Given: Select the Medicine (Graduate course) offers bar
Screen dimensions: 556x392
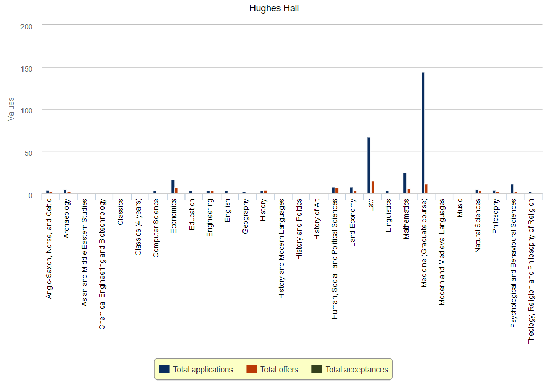Looking at the screenshot, I should tap(426, 189).
